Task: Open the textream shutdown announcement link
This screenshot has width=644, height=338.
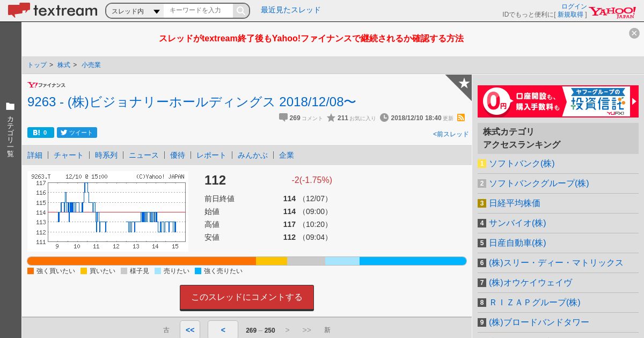Action: coord(311,39)
